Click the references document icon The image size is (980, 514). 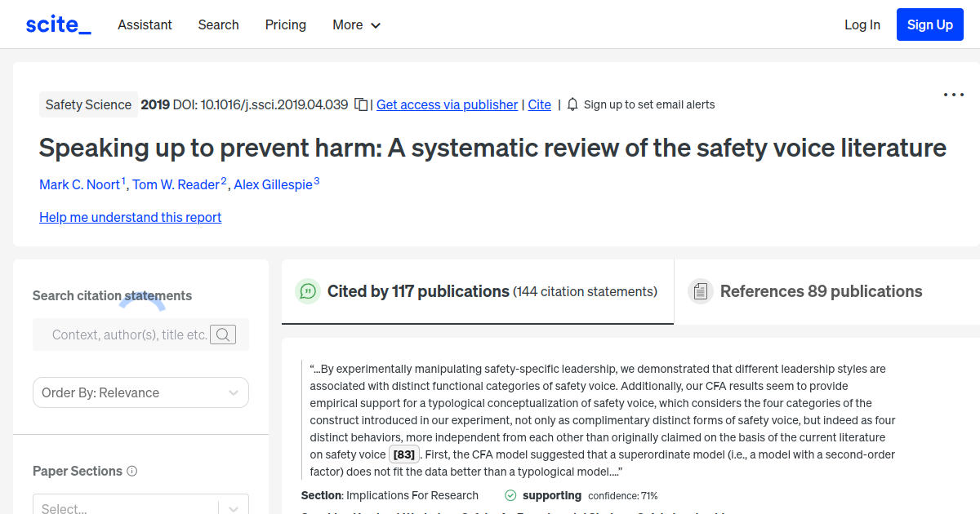[x=700, y=290]
